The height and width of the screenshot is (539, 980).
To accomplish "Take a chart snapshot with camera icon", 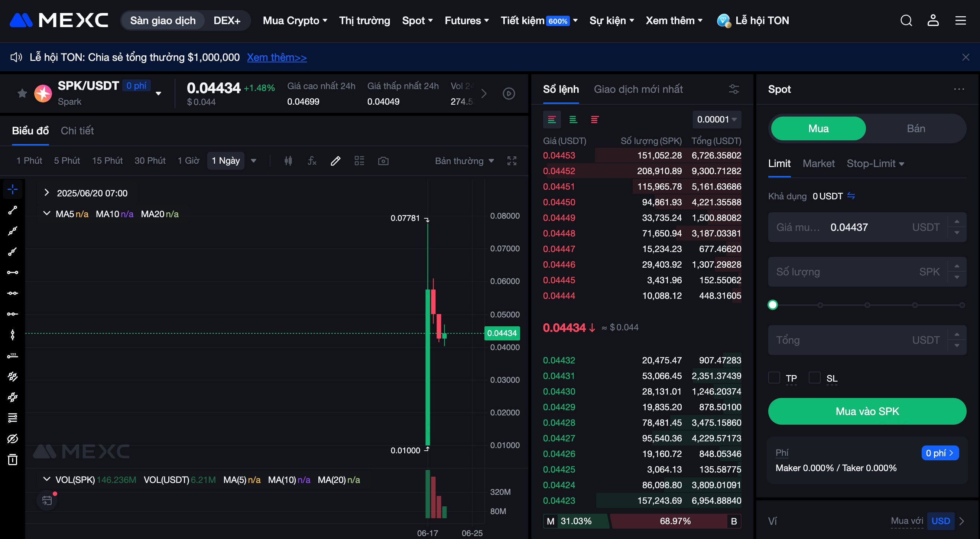I will 383,161.
